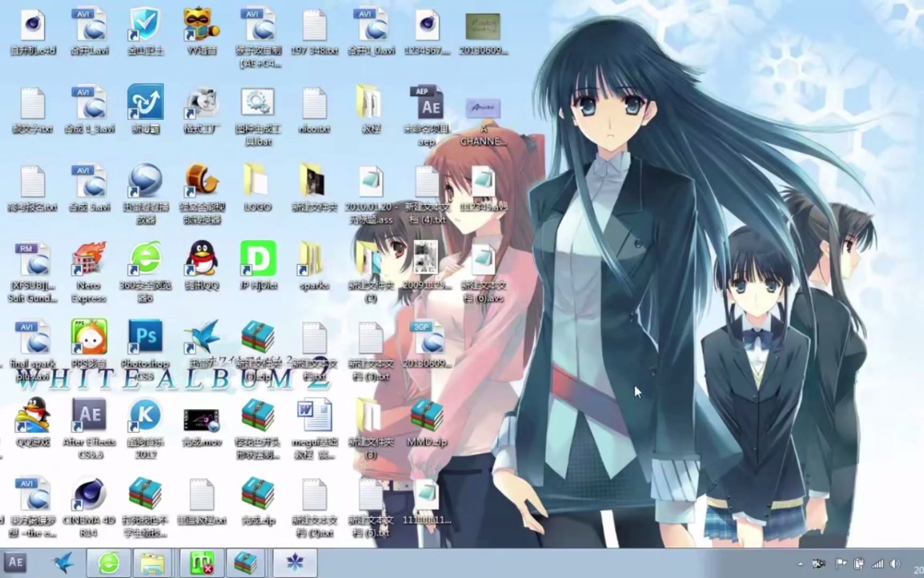This screenshot has width=924, height=578.
Task: Open the 教程 folder
Action: click(371, 109)
